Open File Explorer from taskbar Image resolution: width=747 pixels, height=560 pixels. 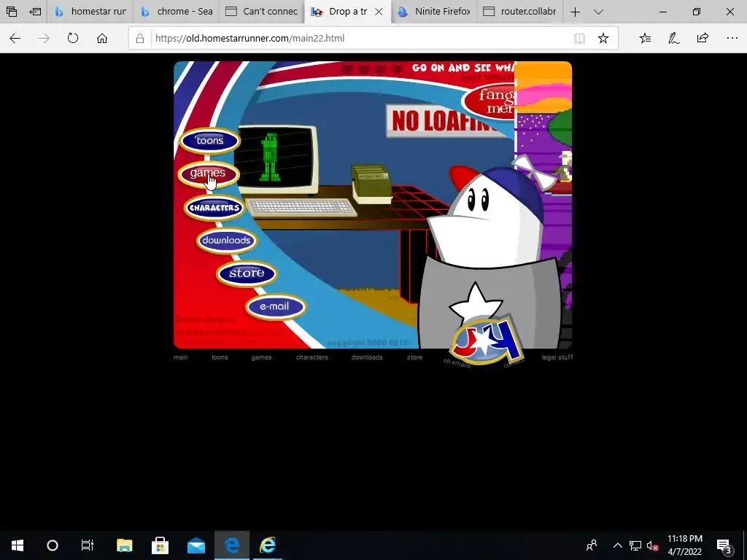pyautogui.click(x=124, y=545)
